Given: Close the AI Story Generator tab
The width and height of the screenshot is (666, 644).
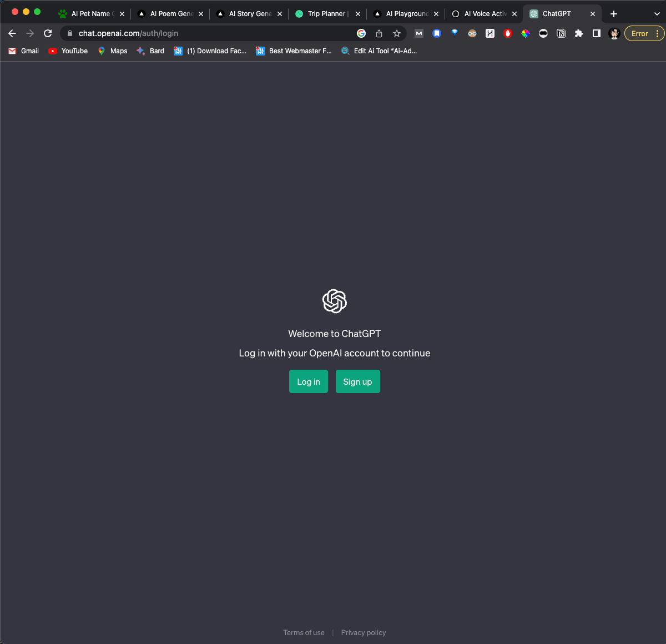Looking at the screenshot, I should [280, 14].
